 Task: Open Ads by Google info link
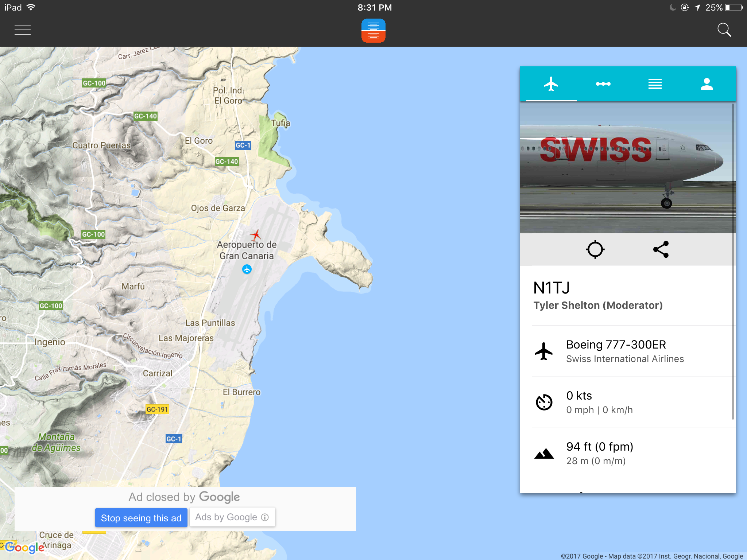[x=232, y=517]
